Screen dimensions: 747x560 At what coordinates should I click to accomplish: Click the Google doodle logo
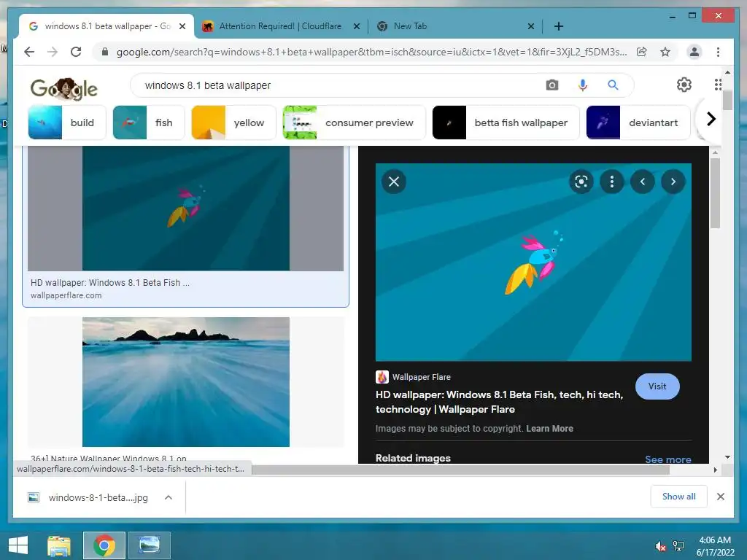64,88
